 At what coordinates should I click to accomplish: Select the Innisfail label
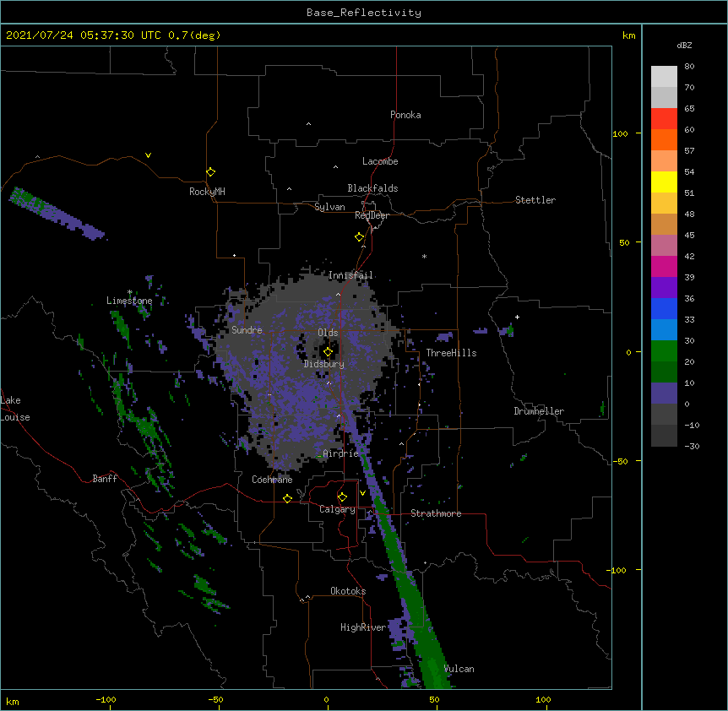350,275
